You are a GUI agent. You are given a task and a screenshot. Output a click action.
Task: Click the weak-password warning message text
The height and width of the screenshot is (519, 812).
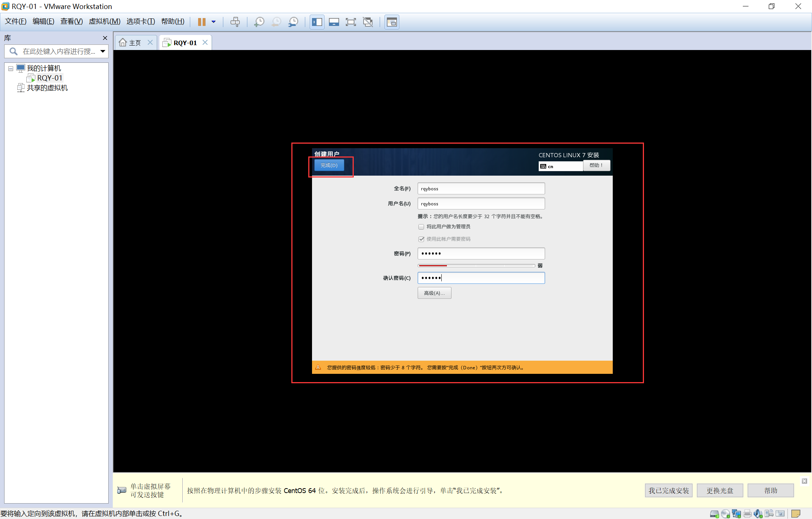[x=426, y=367]
